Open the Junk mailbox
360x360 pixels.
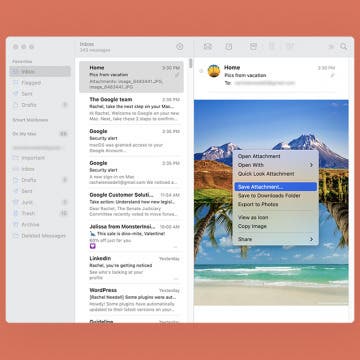click(40, 202)
